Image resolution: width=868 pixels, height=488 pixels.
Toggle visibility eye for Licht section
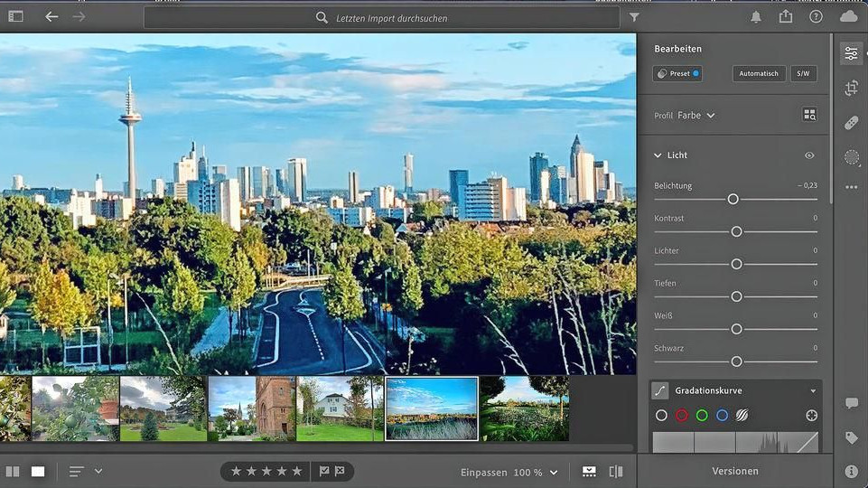click(809, 155)
